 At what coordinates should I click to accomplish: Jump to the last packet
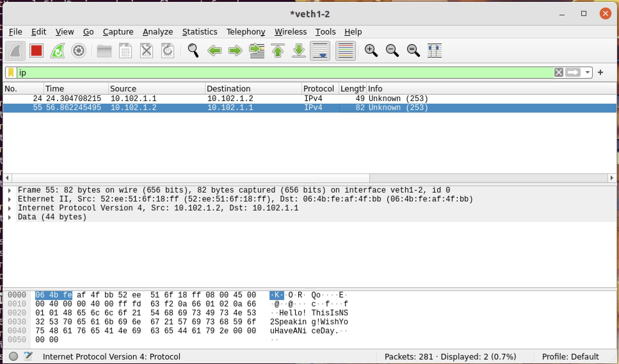299,51
